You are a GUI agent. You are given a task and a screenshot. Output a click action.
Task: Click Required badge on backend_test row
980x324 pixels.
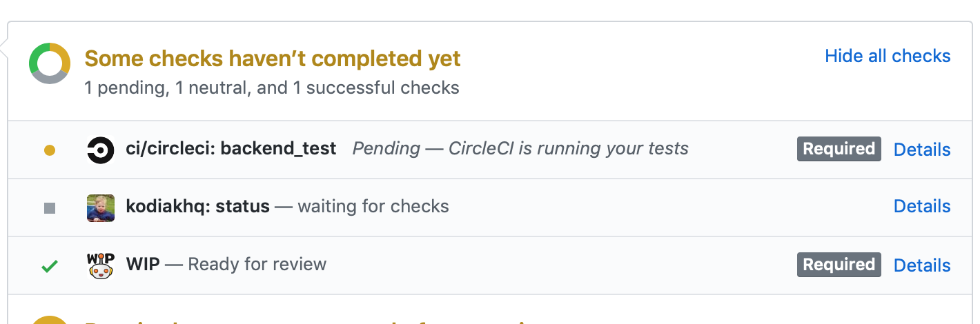[839, 149]
